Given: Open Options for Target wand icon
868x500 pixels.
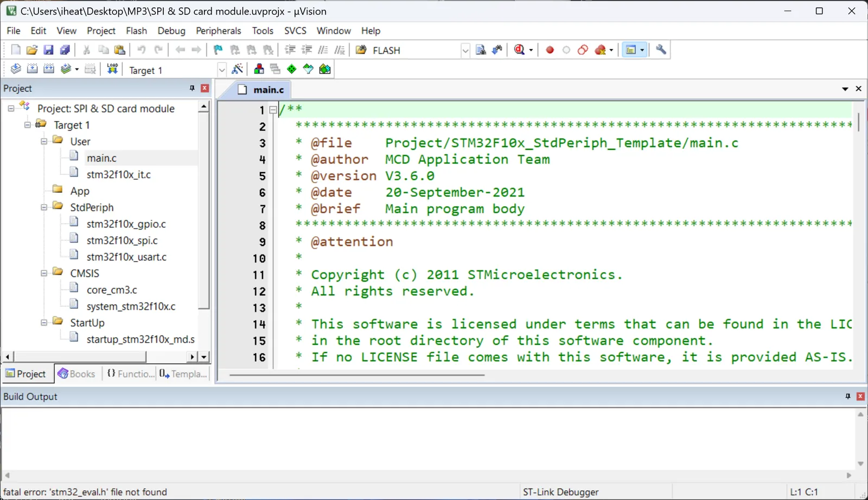Looking at the screenshot, I should (x=237, y=69).
